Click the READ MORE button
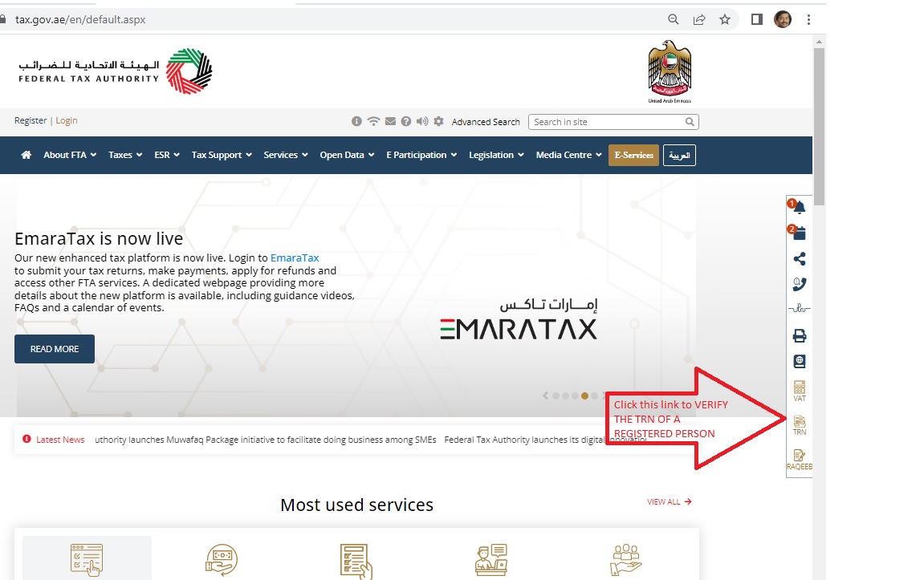 (x=55, y=349)
